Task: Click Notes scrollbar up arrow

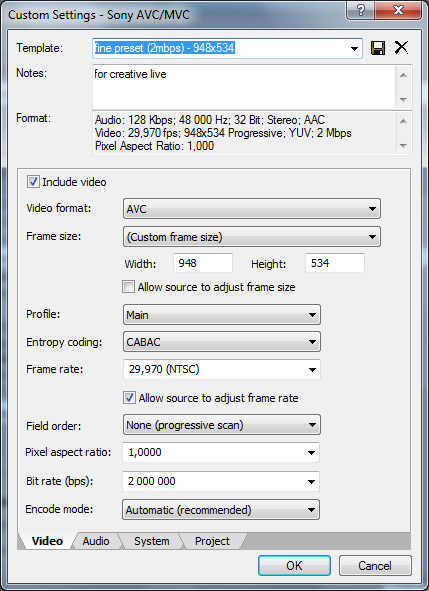Action: tap(403, 75)
